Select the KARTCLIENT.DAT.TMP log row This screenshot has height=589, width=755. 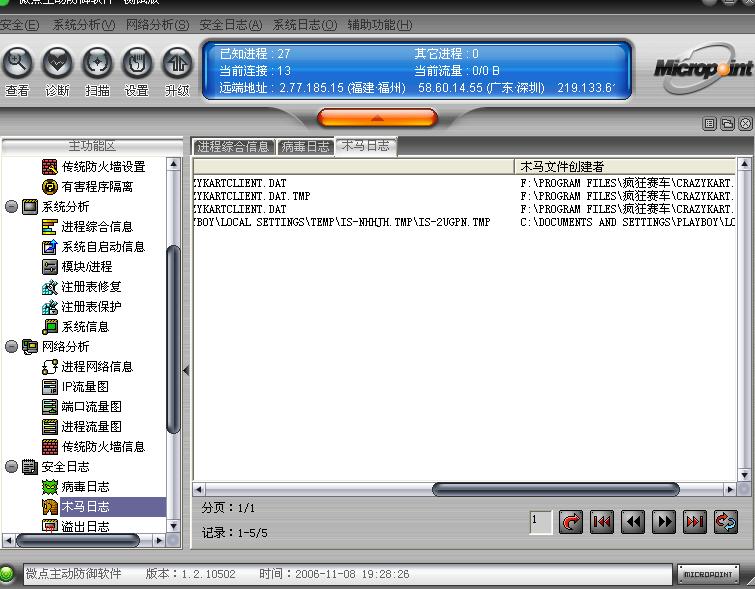click(464, 196)
